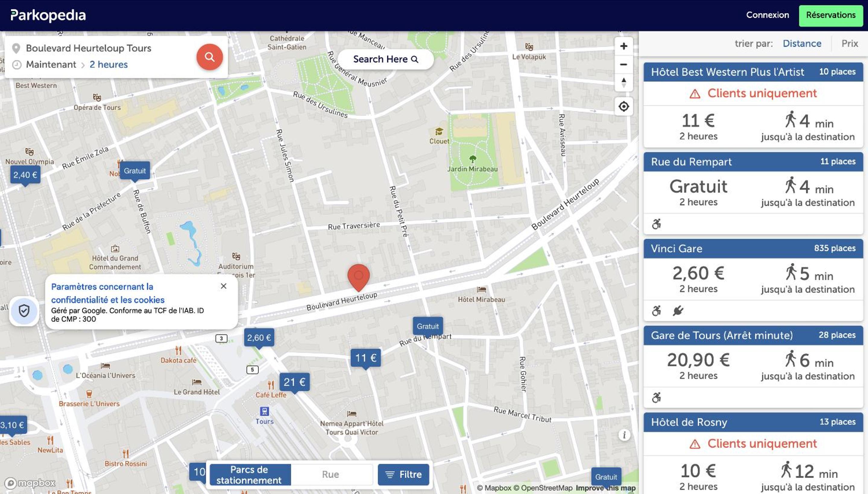868x494 pixels.
Task: Select the 21 € parking price marker
Action: 294,383
